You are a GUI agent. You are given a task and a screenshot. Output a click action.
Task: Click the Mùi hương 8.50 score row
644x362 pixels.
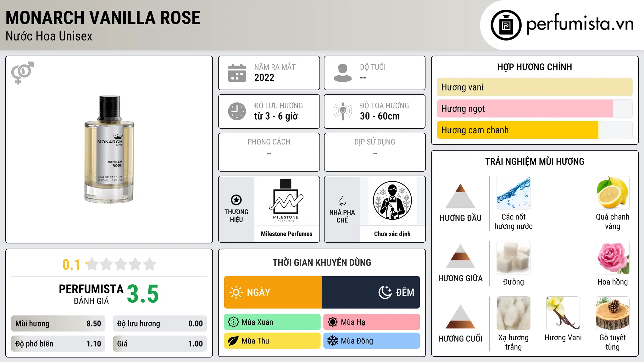[58, 324]
